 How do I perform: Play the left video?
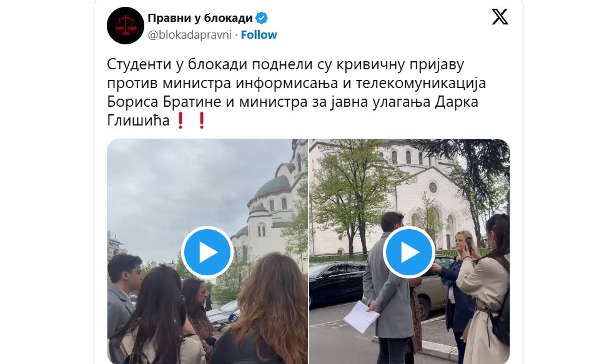pos(207,252)
